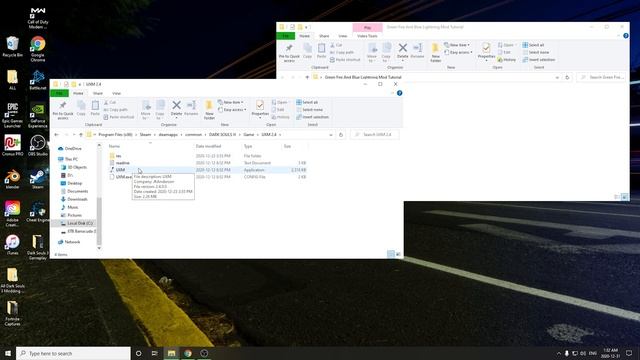Open the Google Chrome desktop shortcut
The image size is (640, 360).
point(38,49)
